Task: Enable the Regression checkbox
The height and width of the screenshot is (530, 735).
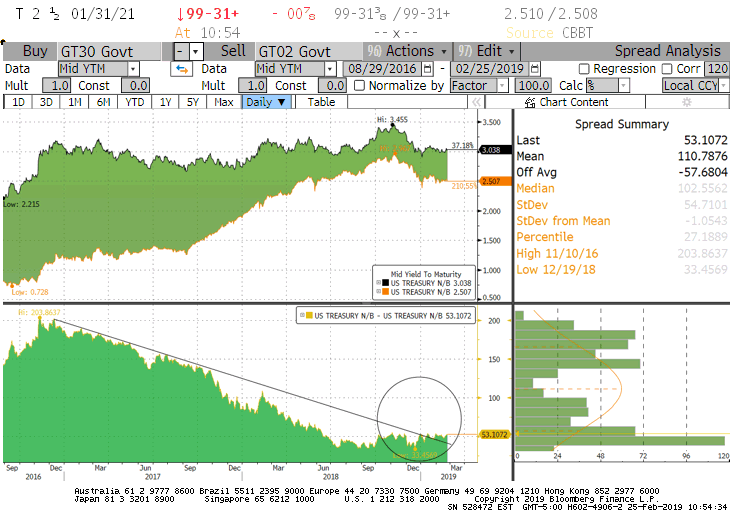Action: point(585,69)
